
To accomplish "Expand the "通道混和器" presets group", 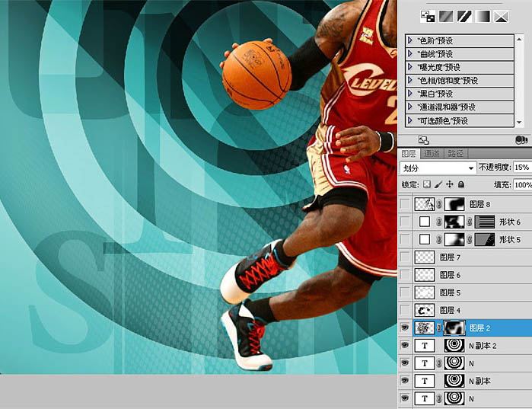I will click(x=410, y=107).
